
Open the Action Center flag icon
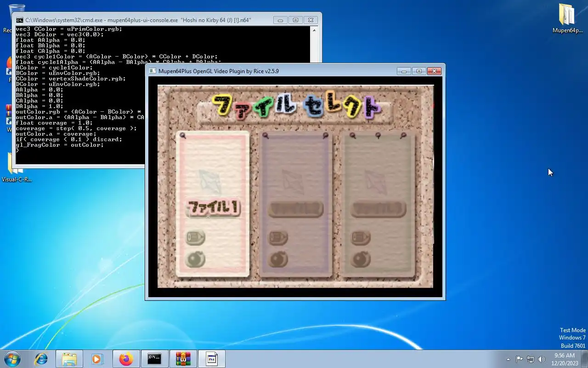pyautogui.click(x=519, y=359)
